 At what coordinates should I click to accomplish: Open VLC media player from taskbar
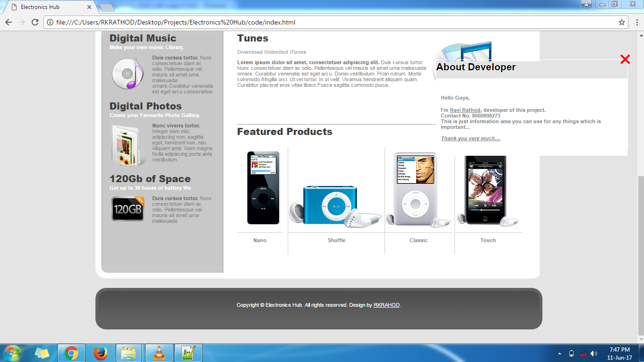[159, 353]
